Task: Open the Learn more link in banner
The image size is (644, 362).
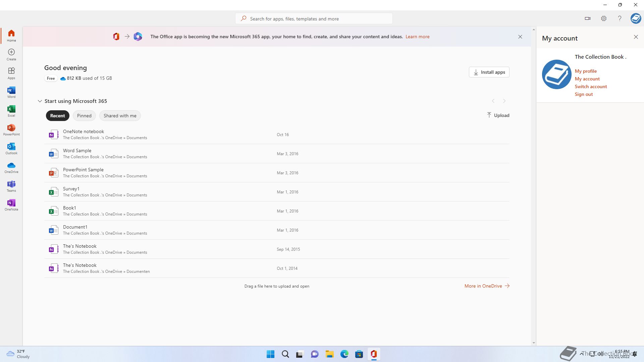Action: (417, 37)
